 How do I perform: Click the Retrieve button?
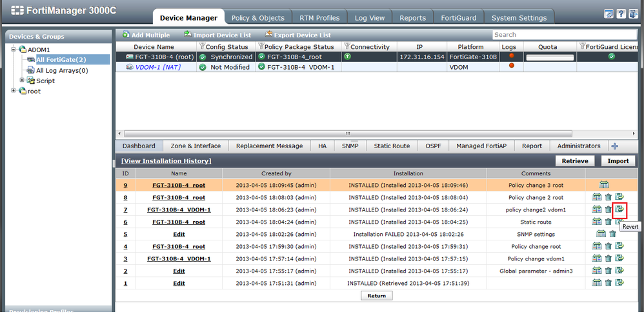click(574, 160)
